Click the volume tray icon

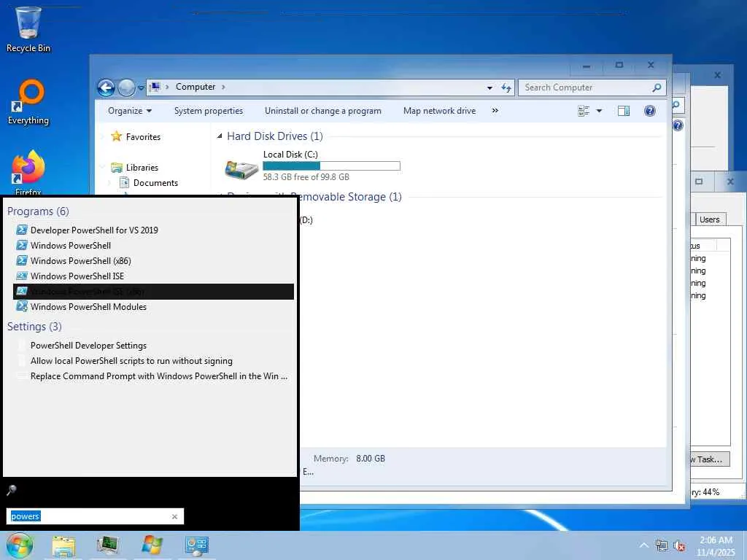(x=679, y=545)
